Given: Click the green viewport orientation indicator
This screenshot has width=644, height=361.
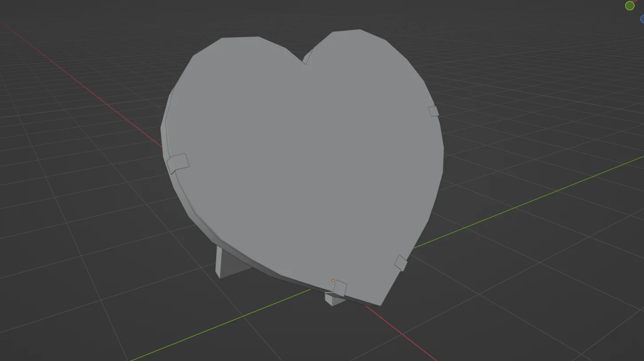Looking at the screenshot, I should pos(630,6).
